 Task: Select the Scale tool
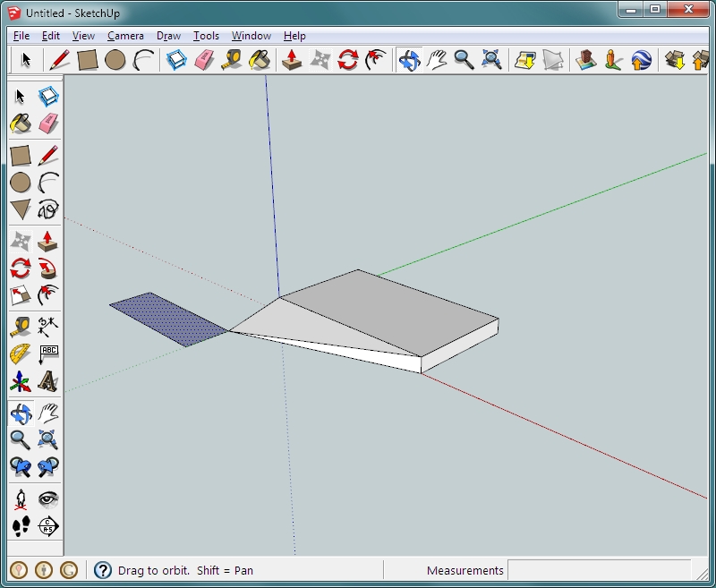(20, 295)
